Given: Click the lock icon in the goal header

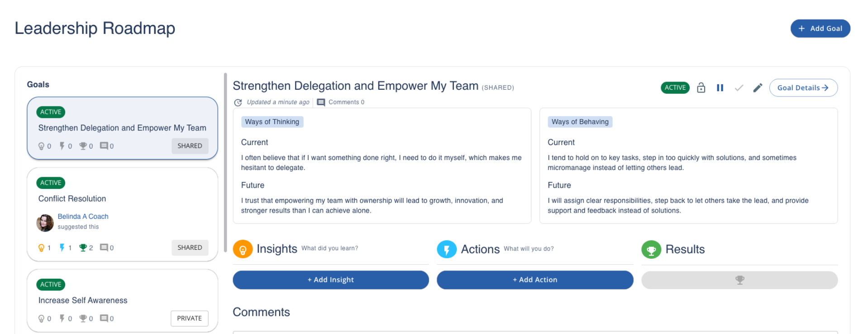Looking at the screenshot, I should click(x=701, y=87).
